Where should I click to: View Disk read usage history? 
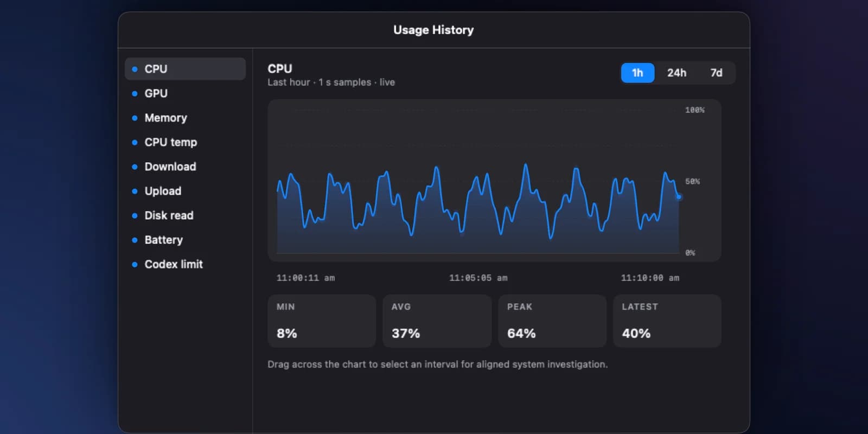[x=185, y=215]
